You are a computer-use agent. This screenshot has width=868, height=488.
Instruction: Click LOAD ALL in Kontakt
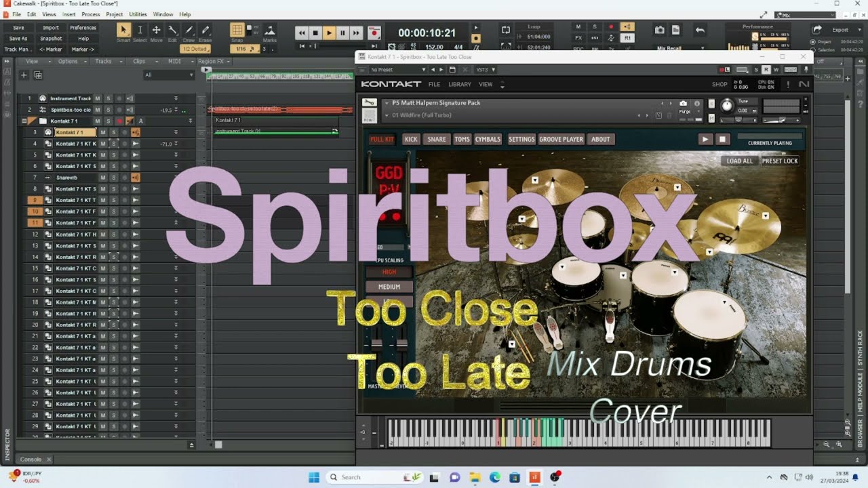click(x=739, y=161)
